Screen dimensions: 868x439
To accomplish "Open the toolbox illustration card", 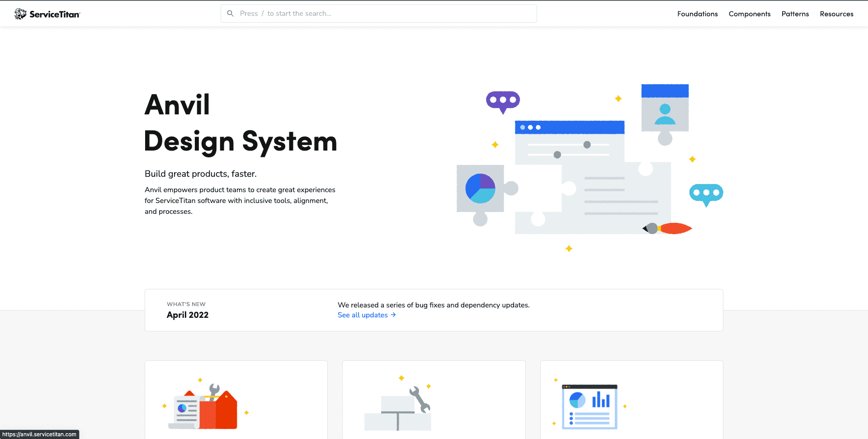I will [236, 400].
